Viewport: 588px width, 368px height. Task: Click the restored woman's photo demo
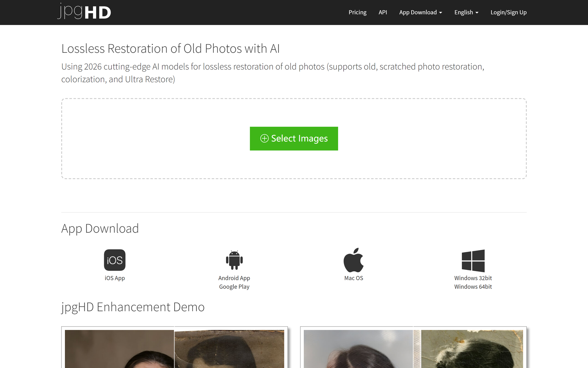(x=358, y=349)
